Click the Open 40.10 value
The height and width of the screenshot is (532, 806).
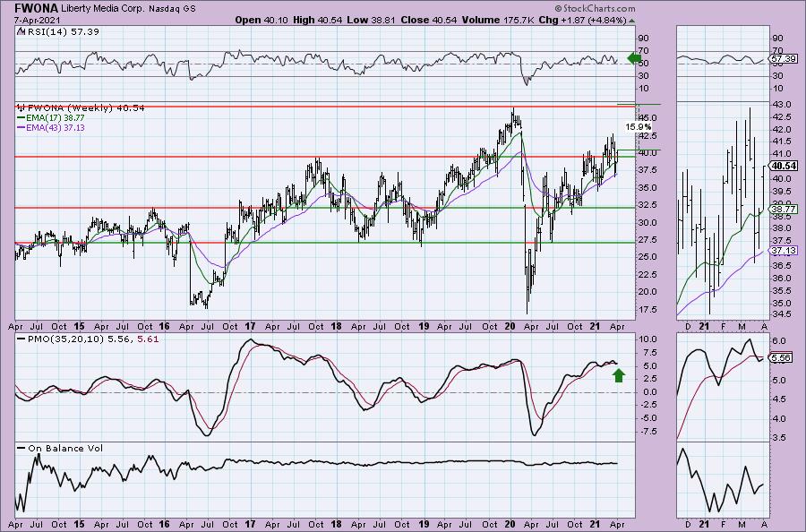click(x=262, y=20)
